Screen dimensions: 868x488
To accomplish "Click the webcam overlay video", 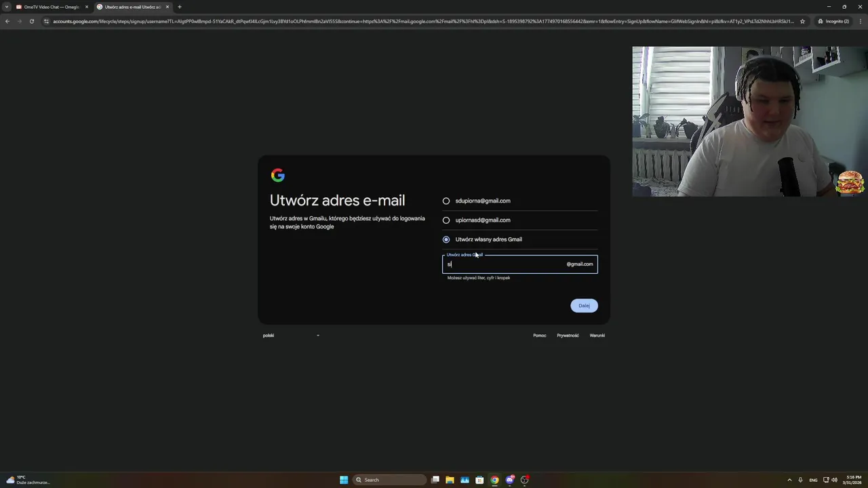I will pyautogui.click(x=750, y=121).
